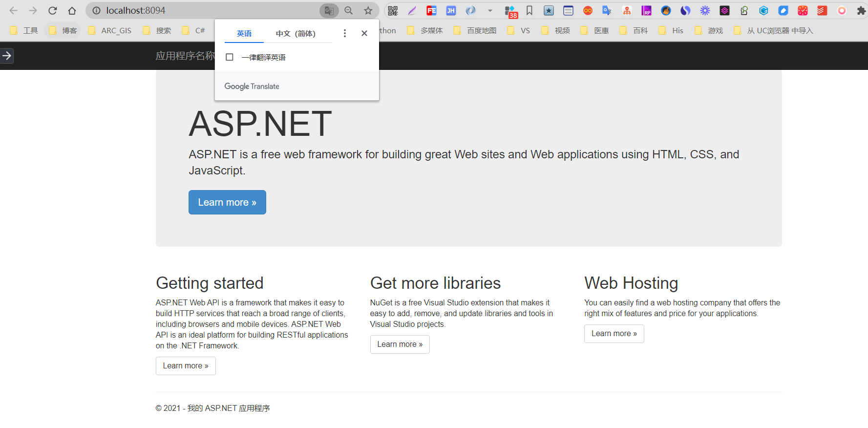
Task: Open the extension with red 38 badge
Action: (510, 12)
